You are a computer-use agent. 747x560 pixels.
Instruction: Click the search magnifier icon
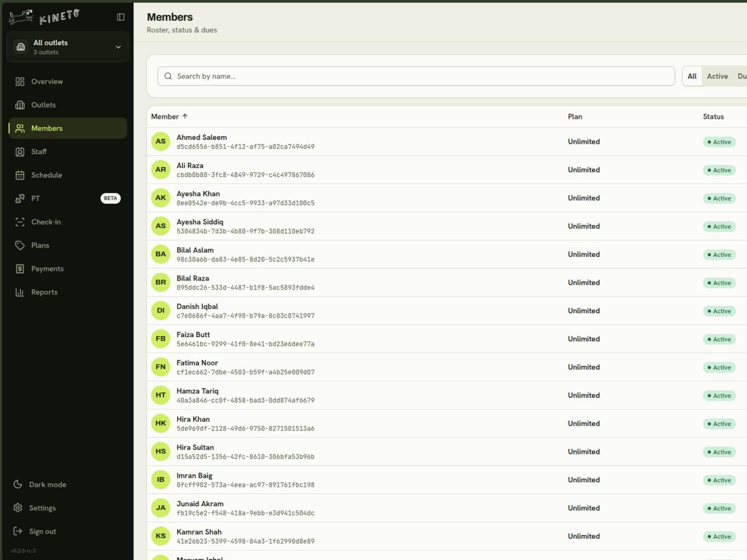coord(168,76)
